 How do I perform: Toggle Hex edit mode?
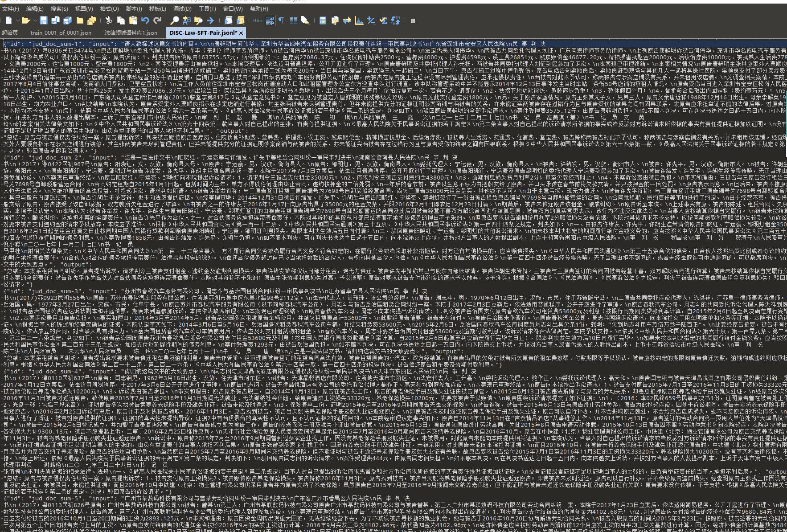point(258,20)
